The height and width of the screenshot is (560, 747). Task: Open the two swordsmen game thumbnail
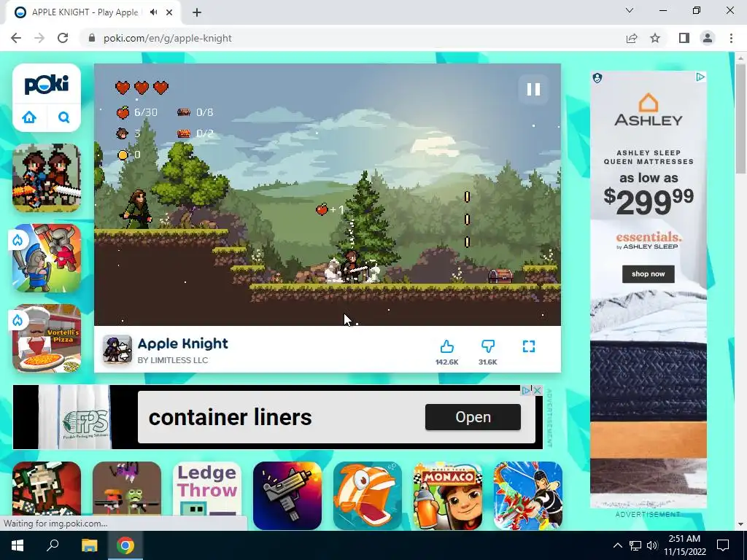click(47, 178)
